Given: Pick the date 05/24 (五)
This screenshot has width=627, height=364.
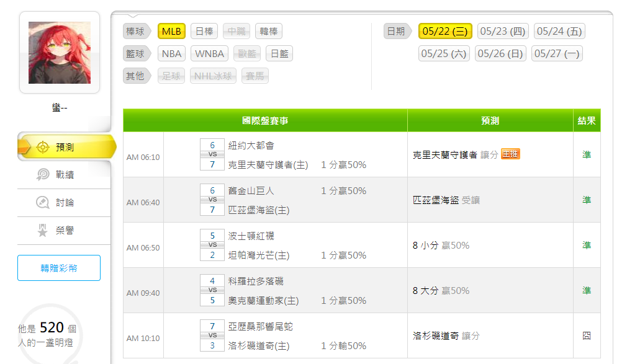Looking at the screenshot, I should point(559,31).
